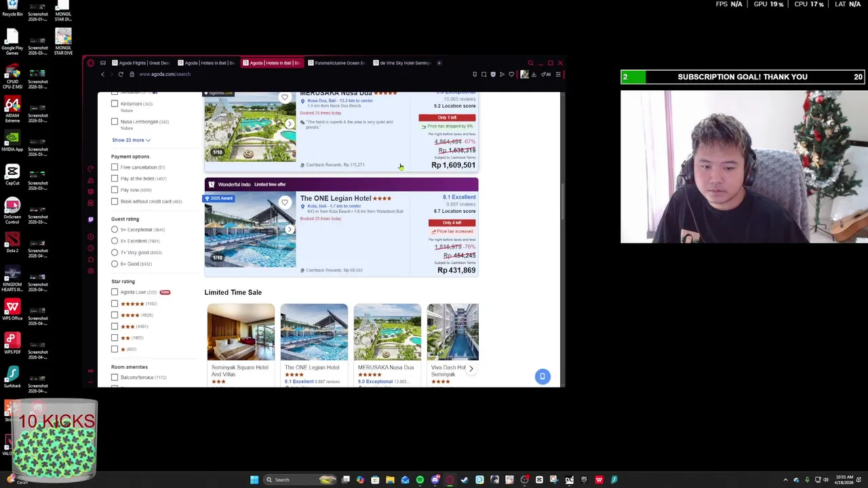The image size is (868, 488).
Task: Open a new browser tab
Action: (x=439, y=63)
